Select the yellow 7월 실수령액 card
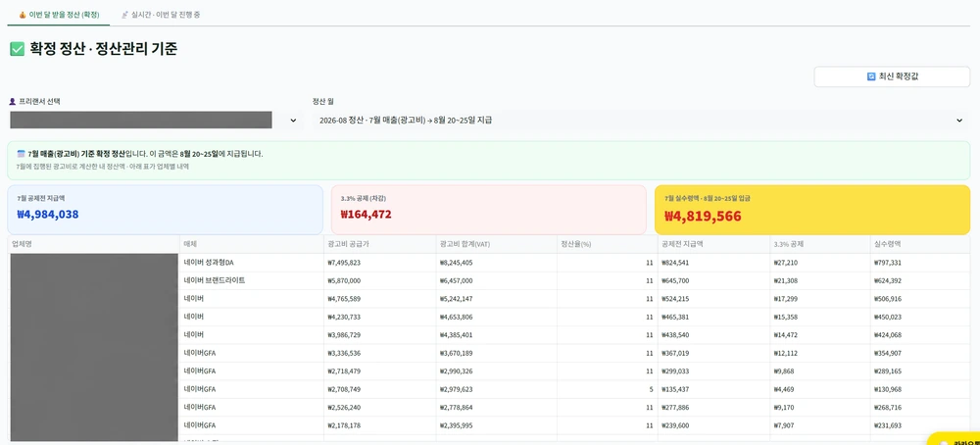This screenshot has height=445, width=980. 812,210
